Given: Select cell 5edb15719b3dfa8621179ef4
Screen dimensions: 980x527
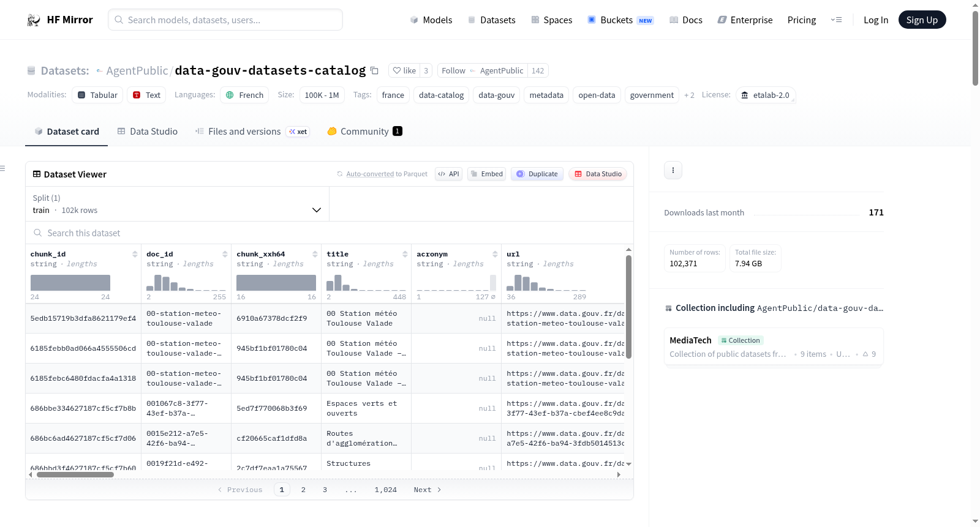Looking at the screenshot, I should pyautogui.click(x=83, y=318).
